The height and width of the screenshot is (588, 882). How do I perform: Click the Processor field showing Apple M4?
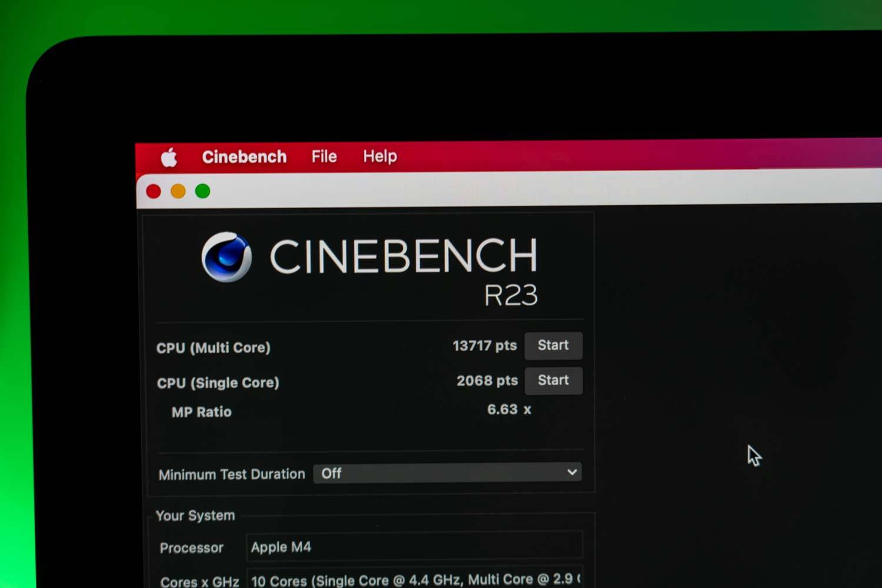point(415,547)
